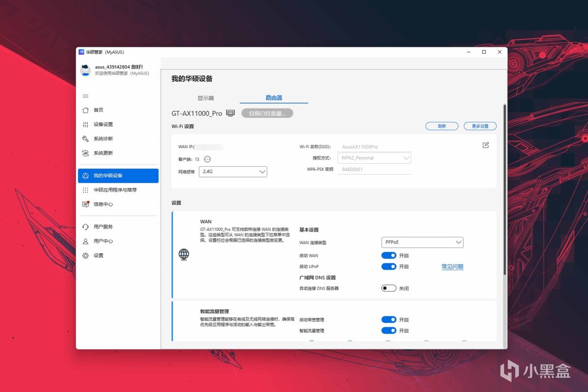Open the 常见问题 link
The height and width of the screenshot is (392, 588).
tap(452, 267)
